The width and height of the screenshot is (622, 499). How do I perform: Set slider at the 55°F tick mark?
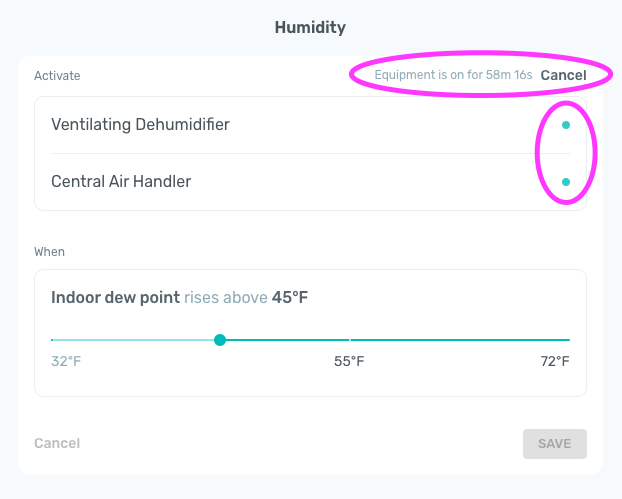[349, 340]
